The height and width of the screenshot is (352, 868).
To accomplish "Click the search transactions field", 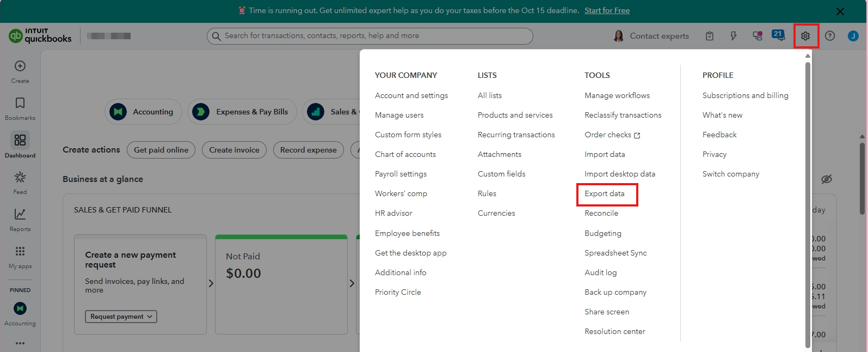I will [x=370, y=36].
